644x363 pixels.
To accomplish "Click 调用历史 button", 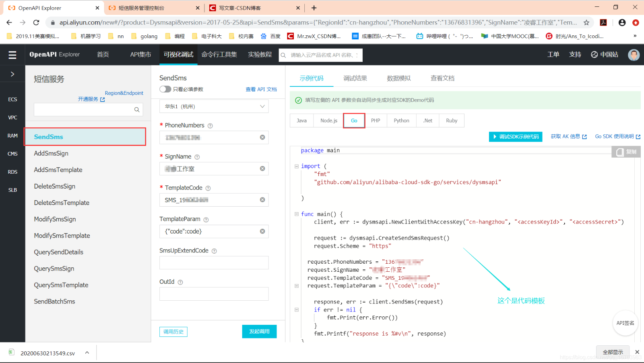I will (173, 332).
